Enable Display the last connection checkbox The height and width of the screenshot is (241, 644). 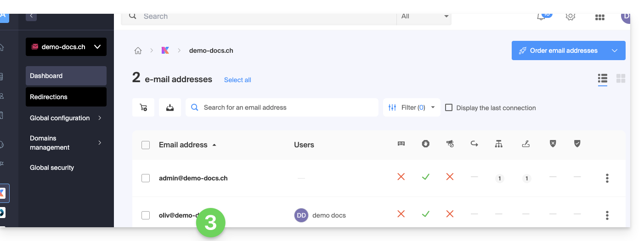pos(449,107)
